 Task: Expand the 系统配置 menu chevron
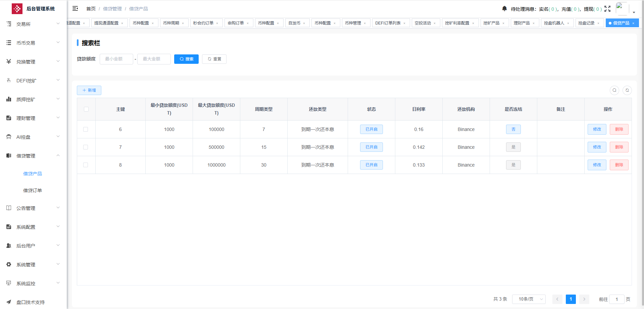coord(58,226)
